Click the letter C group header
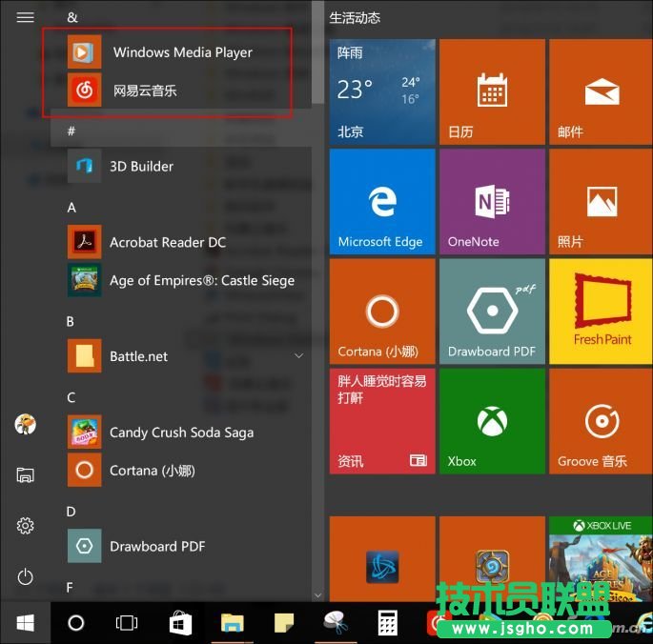This screenshot has width=653, height=644. click(x=71, y=397)
